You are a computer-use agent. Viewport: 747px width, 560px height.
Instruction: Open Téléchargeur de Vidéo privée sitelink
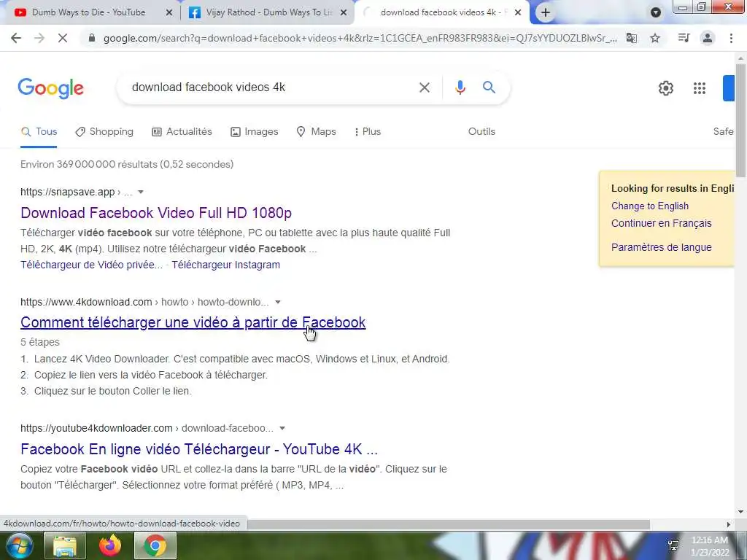91,265
